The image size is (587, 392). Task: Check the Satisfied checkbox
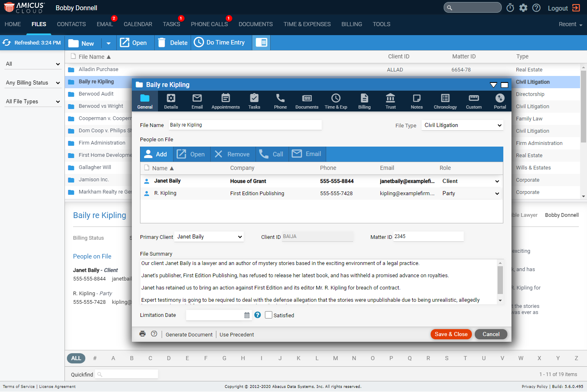tap(269, 315)
